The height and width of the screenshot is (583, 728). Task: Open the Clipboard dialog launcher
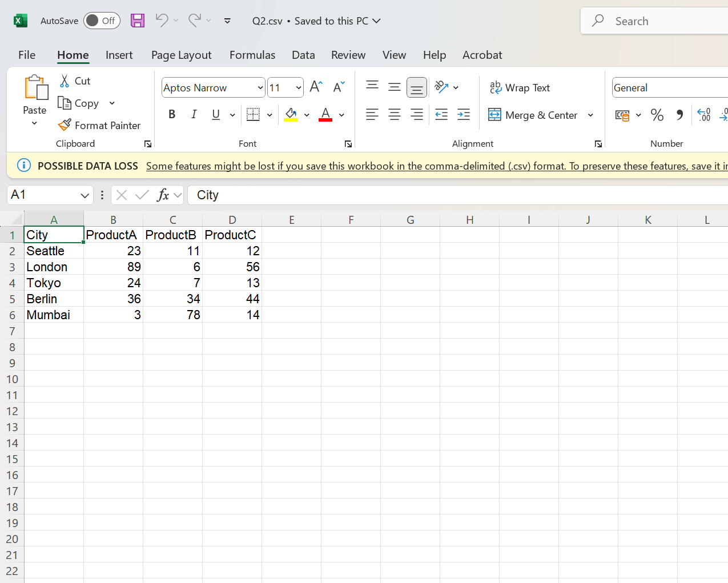tap(148, 144)
